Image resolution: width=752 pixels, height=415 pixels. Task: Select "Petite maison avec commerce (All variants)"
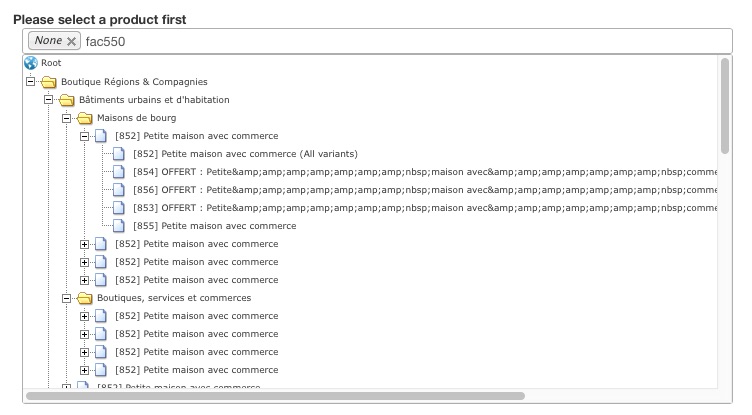(x=245, y=154)
